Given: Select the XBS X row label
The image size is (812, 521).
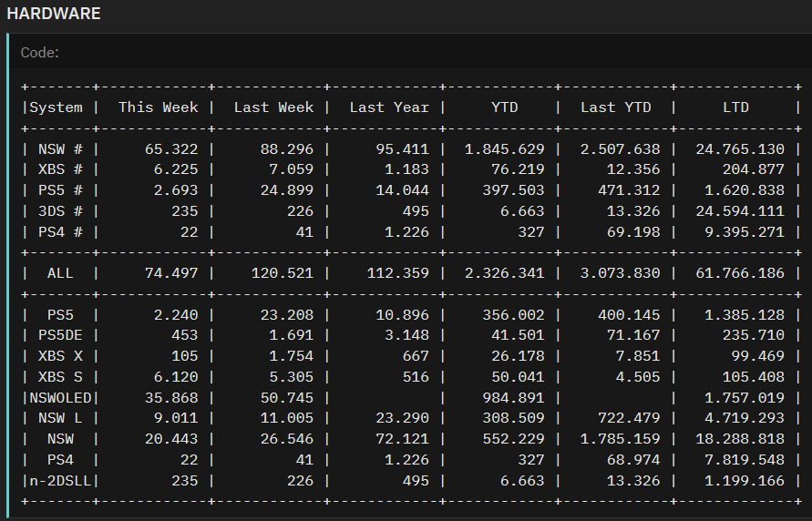Looking at the screenshot, I should (x=61, y=356).
